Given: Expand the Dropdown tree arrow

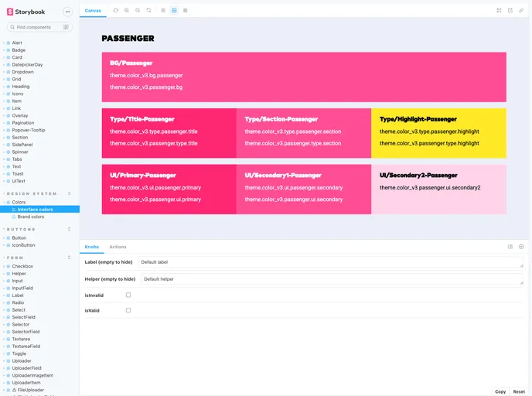Looking at the screenshot, I should [x=4, y=72].
